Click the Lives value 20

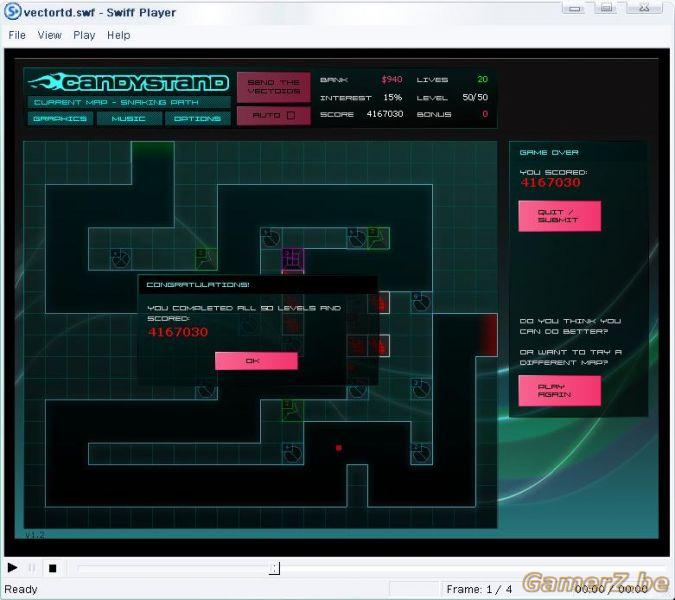(x=482, y=79)
